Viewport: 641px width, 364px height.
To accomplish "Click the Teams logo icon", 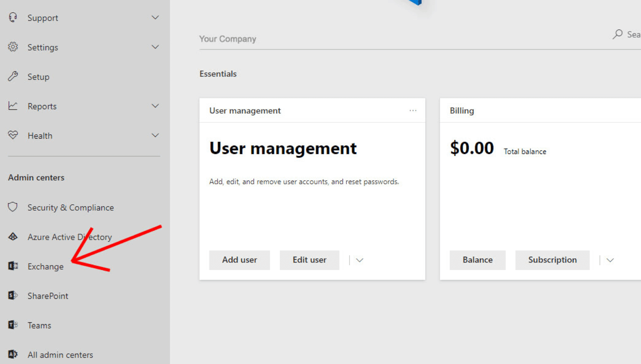I will tap(13, 325).
